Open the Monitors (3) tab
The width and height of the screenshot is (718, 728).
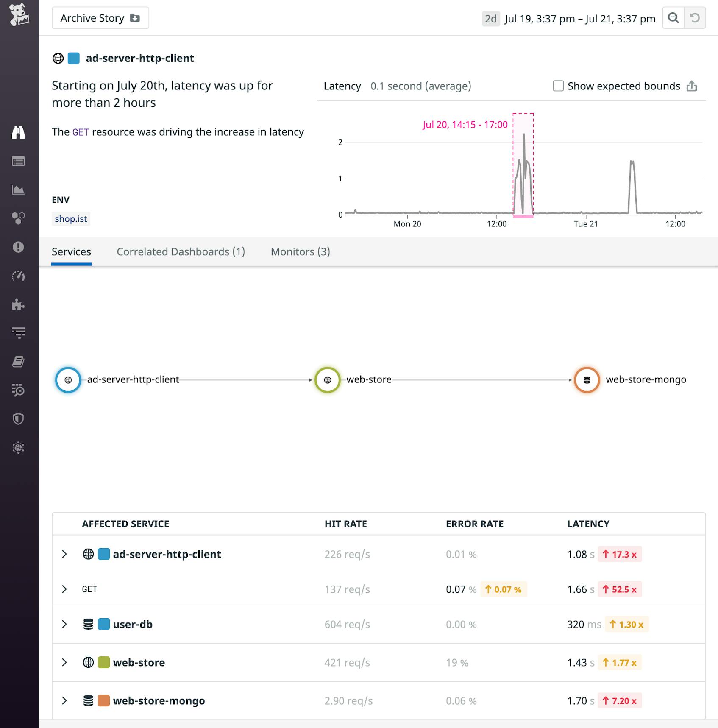click(x=300, y=251)
